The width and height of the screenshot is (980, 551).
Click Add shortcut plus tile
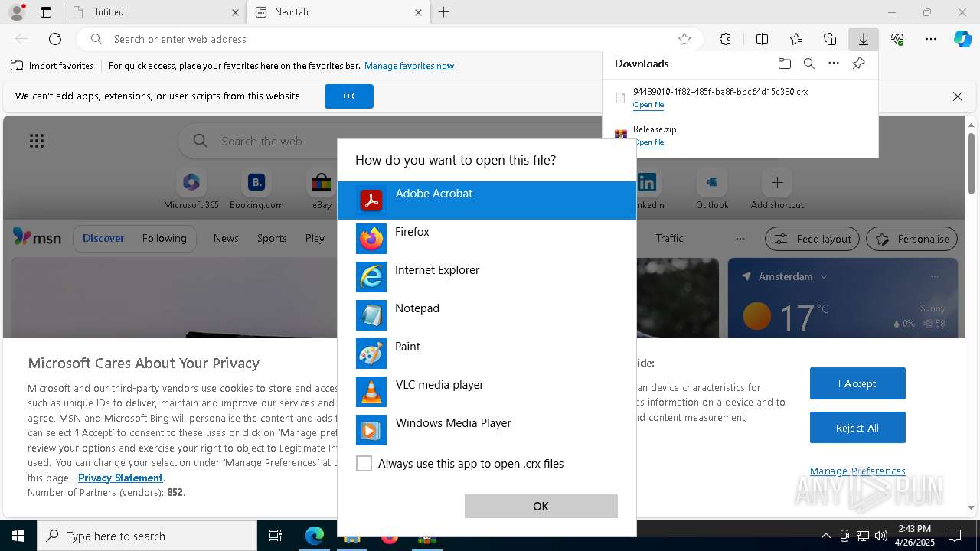point(777,189)
